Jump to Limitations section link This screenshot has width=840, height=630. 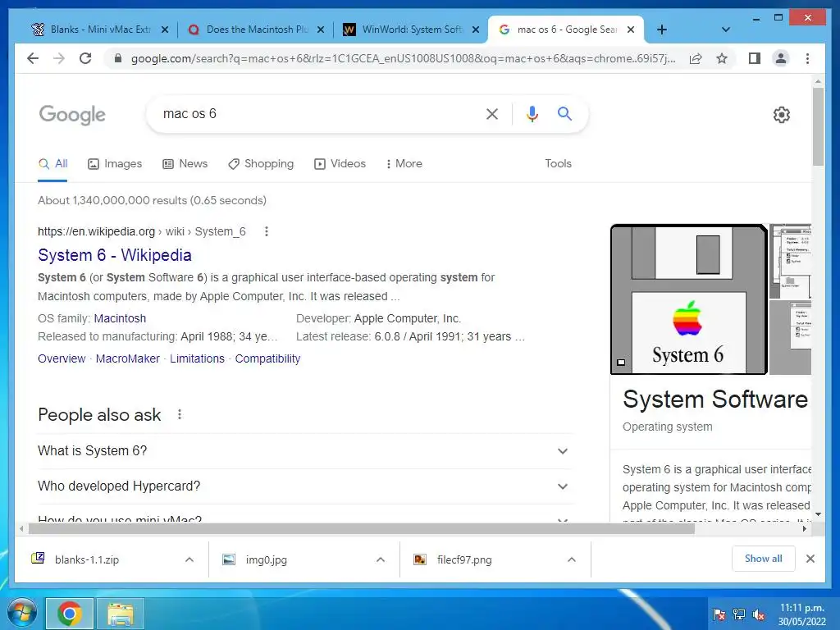197,358
